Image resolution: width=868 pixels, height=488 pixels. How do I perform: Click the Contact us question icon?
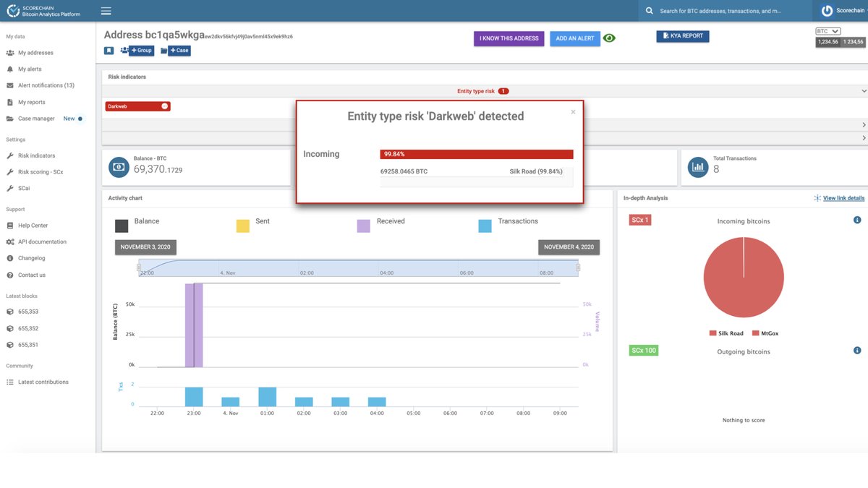pyautogui.click(x=10, y=275)
